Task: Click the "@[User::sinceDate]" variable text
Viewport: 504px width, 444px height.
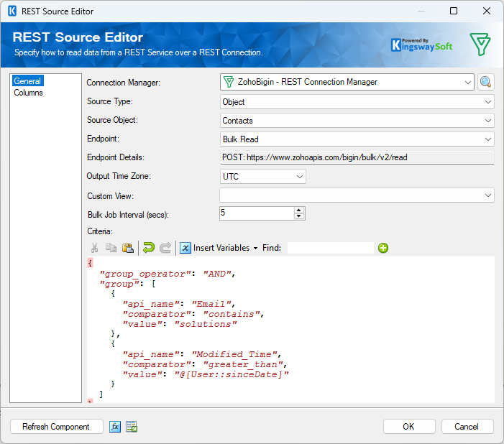Action: [x=232, y=374]
